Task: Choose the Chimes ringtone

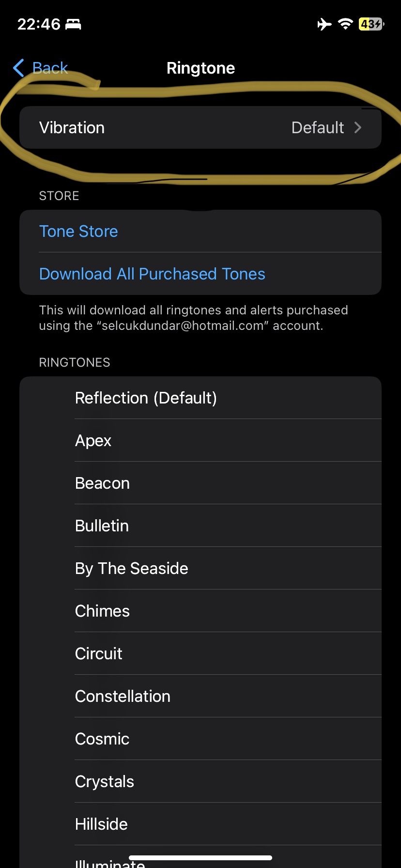Action: coord(200,611)
